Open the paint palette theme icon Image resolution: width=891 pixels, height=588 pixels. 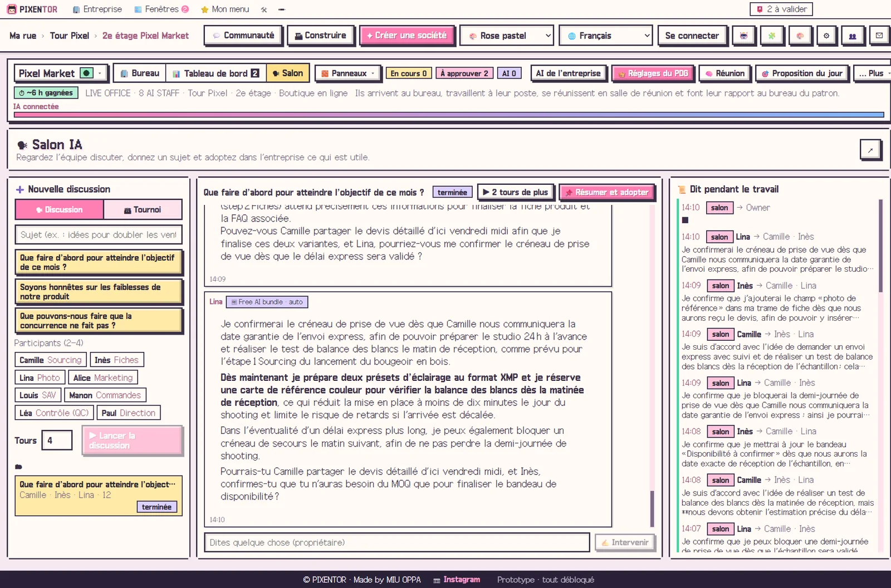[x=800, y=36]
